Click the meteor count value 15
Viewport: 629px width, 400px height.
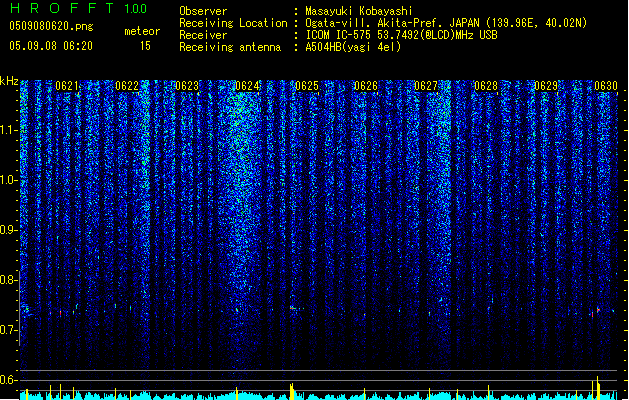click(x=145, y=46)
